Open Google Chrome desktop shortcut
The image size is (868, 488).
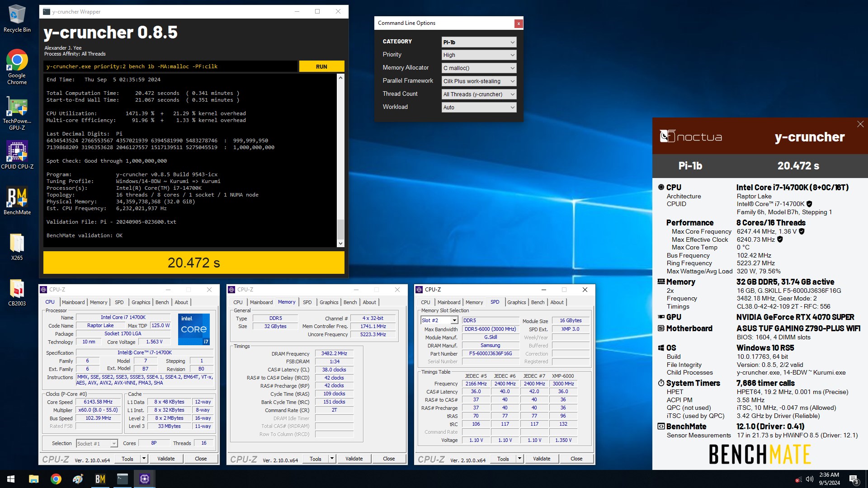point(17,67)
